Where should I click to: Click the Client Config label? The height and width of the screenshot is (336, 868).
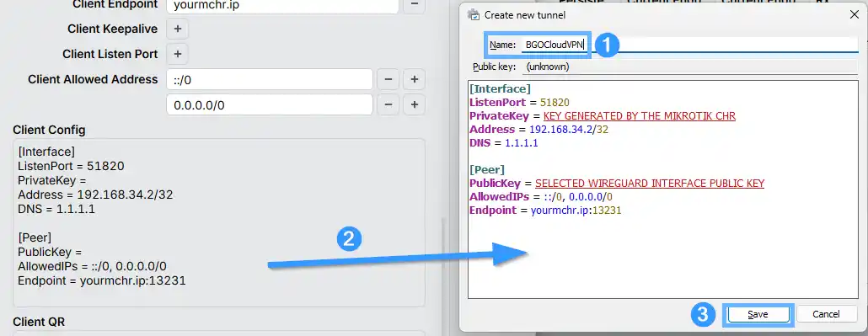point(49,130)
